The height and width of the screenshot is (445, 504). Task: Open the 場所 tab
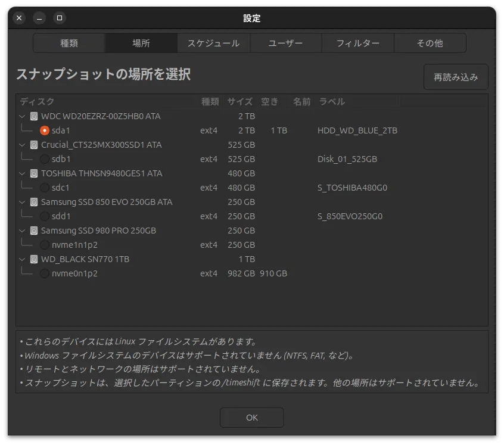141,43
